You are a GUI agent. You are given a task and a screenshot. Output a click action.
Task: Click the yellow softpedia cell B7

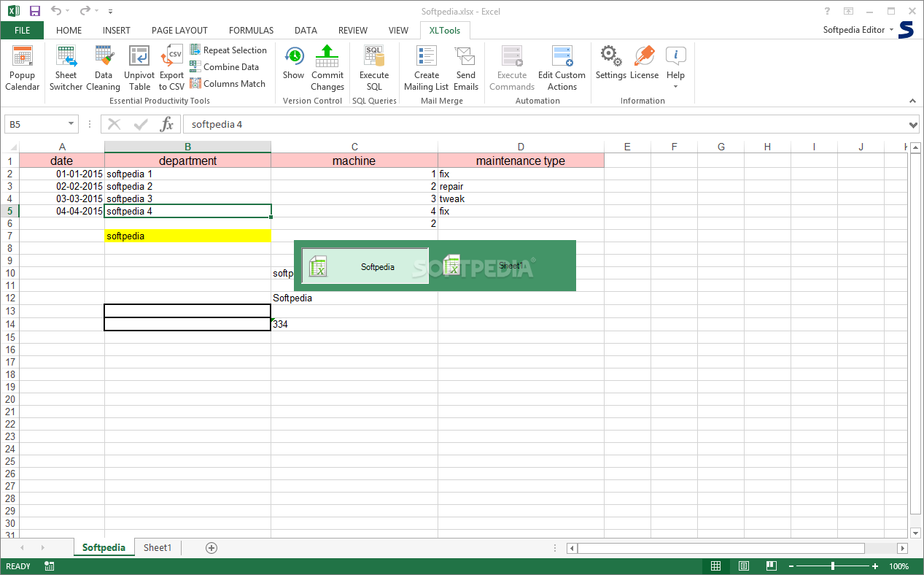tap(187, 236)
